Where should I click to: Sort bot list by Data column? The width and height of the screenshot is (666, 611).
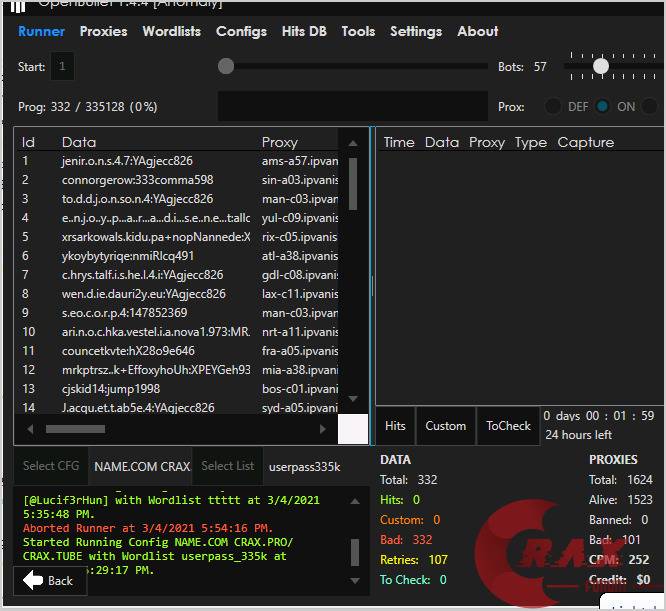(x=79, y=142)
